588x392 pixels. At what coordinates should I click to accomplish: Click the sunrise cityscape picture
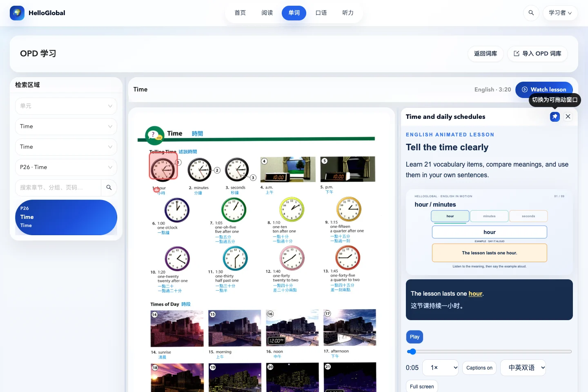[177, 329]
